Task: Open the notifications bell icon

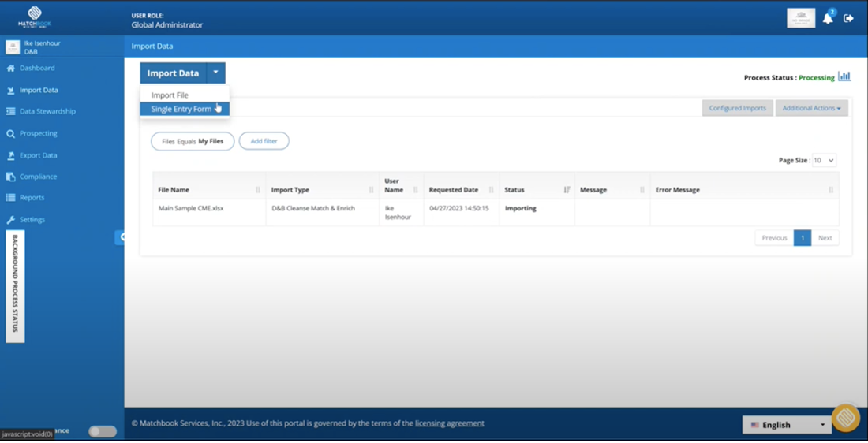Action: coord(828,18)
